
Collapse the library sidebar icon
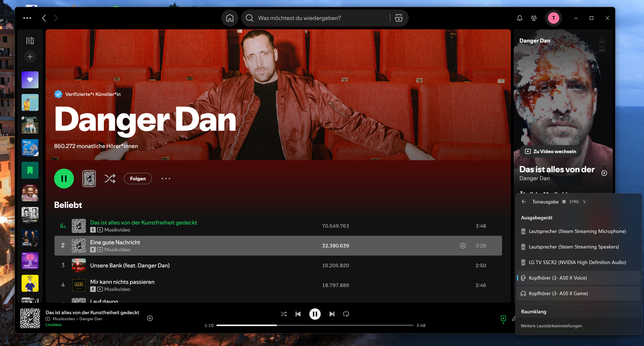30,40
